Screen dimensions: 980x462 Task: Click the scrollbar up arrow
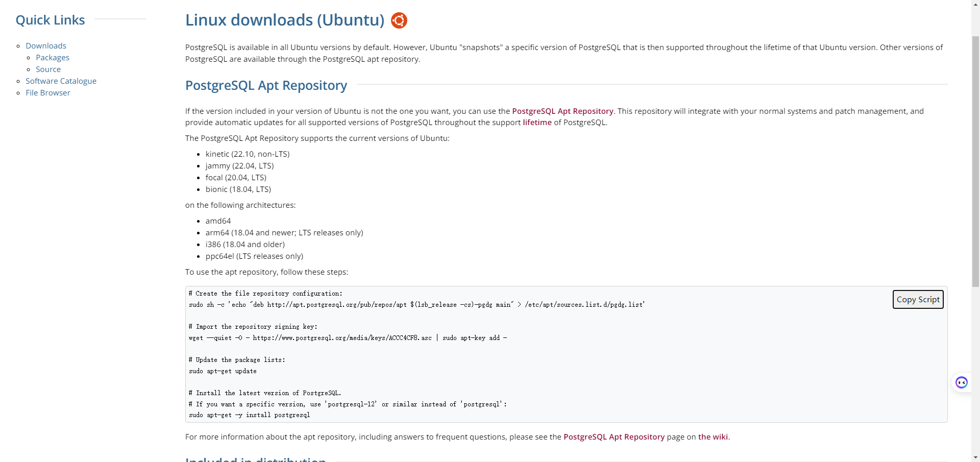point(975,4)
